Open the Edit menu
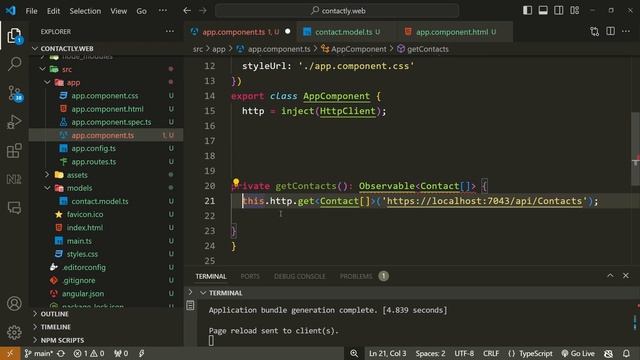640x360 pixels. (x=53, y=11)
